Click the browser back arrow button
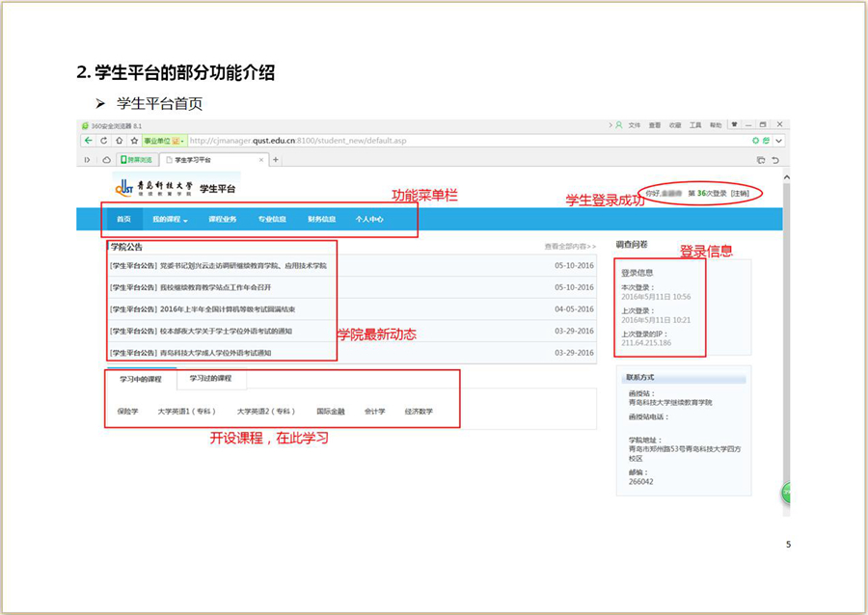Viewport: 868px width, 615px height. pyautogui.click(x=89, y=141)
